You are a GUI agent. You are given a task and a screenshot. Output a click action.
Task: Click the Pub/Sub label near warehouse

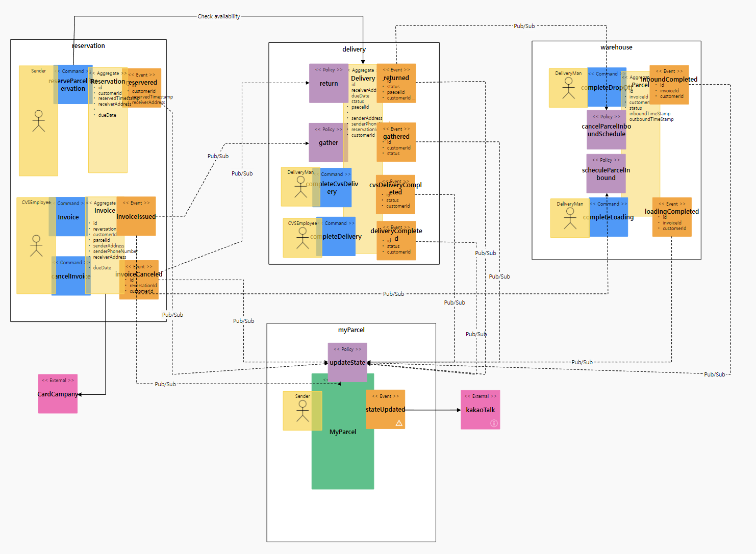[x=524, y=26]
